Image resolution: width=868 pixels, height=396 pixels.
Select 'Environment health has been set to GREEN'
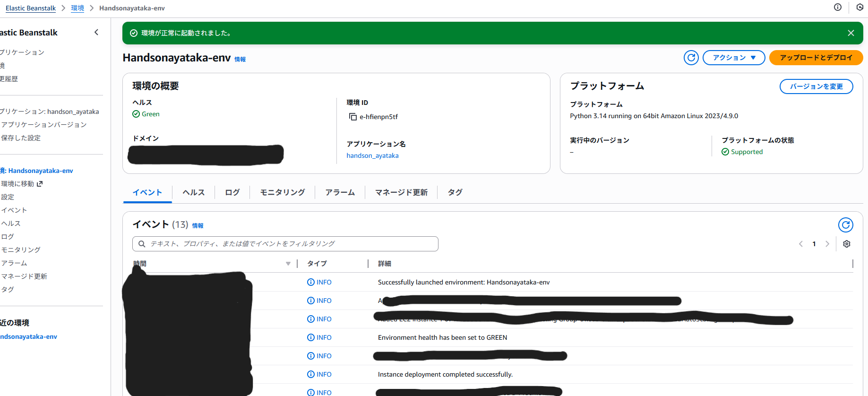click(442, 337)
